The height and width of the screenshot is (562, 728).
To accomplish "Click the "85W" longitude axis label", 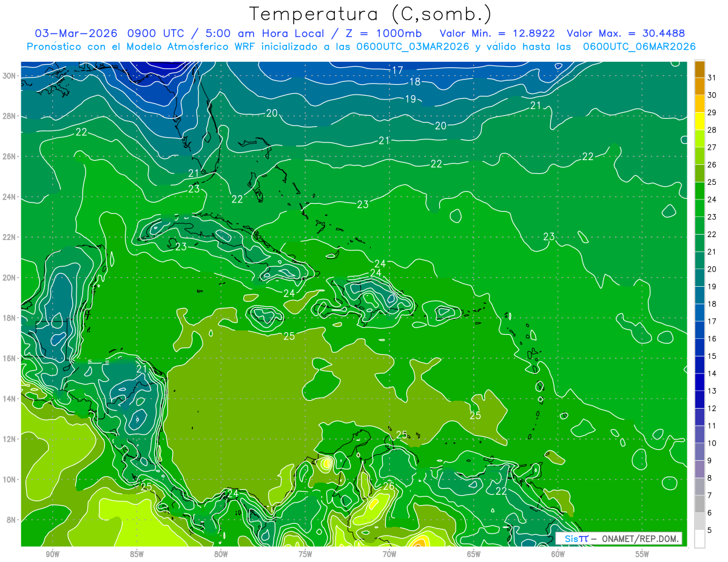I will click(x=136, y=554).
